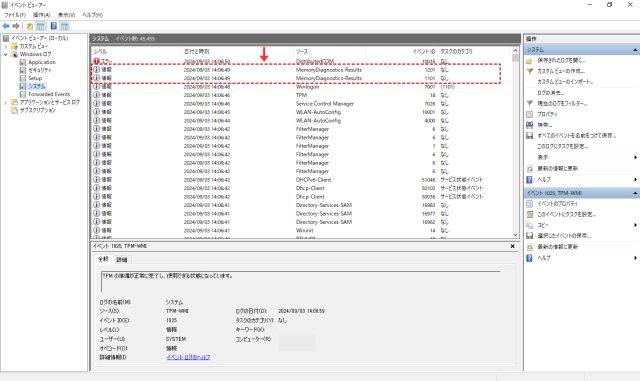Click the event list vertical scrollbar
The width and height of the screenshot is (640, 381).
(x=516, y=143)
